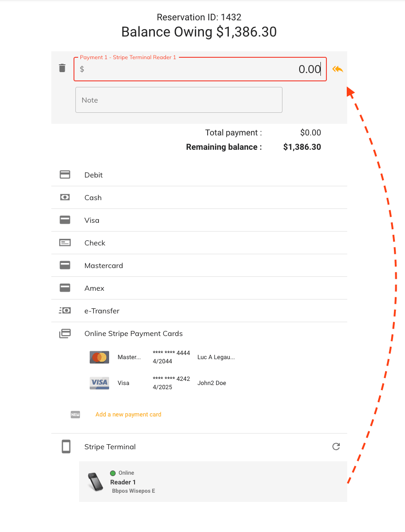Screen dimensions: 405x532
Task: Click expiry date 4/2044
Action: click(162, 361)
